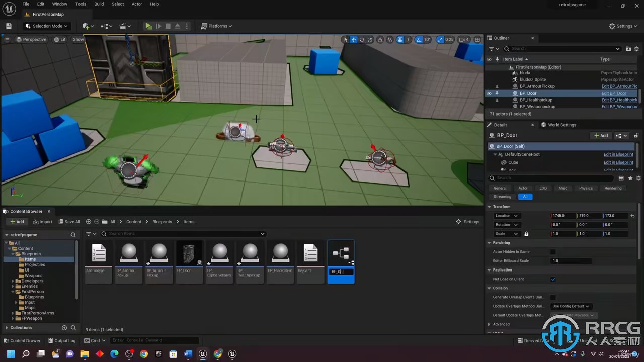Image resolution: width=644 pixels, height=362 pixels.
Task: Start play in editor with green play button
Action: (148, 26)
